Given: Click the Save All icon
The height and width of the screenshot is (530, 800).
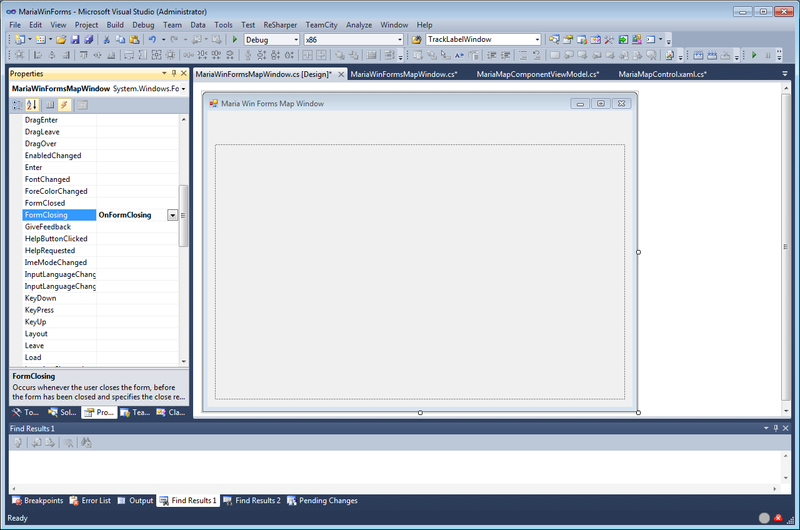Looking at the screenshot, I should coord(89,39).
